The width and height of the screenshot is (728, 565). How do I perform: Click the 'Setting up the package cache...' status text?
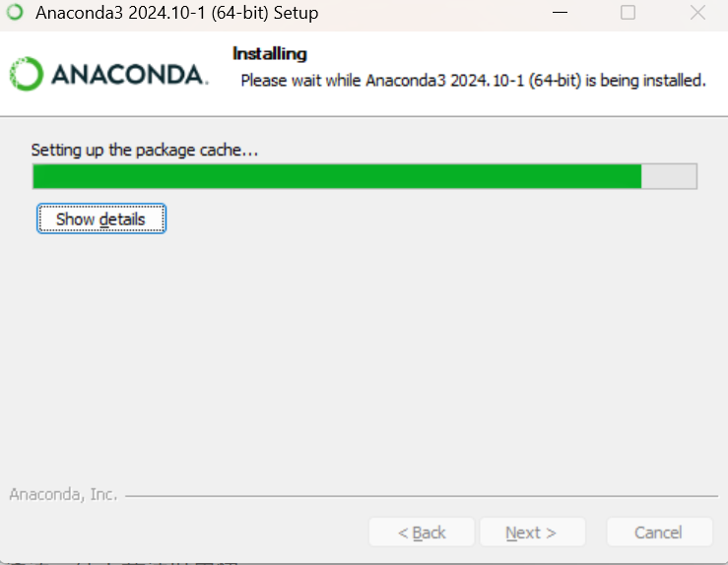coord(145,151)
